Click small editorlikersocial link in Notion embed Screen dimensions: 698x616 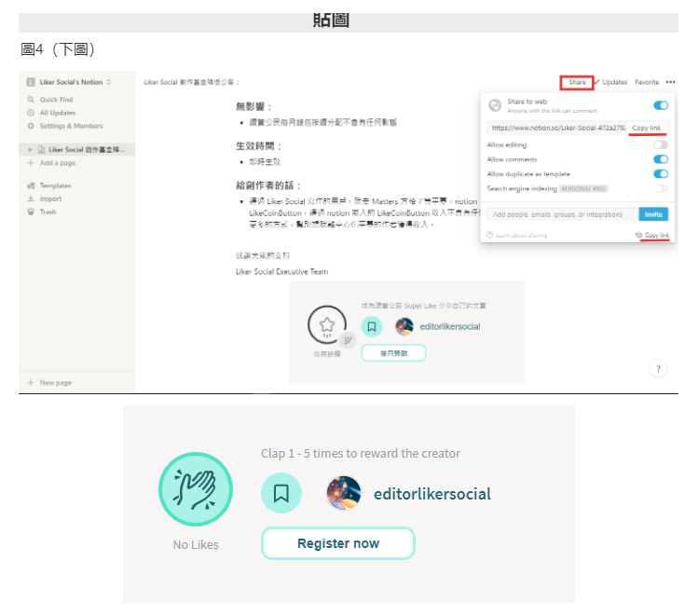449,327
